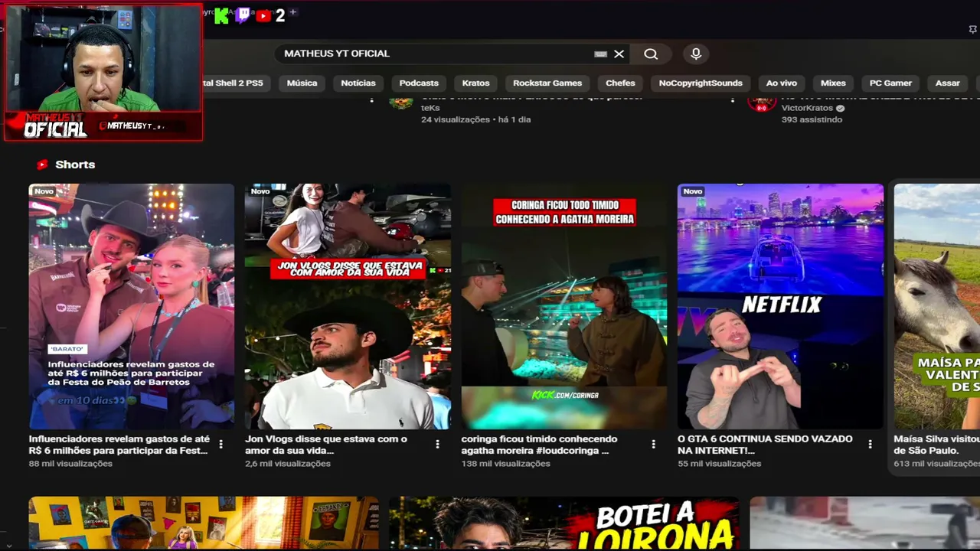Open more options for the coringa Short
Image resolution: width=980 pixels, height=551 pixels.
(654, 444)
